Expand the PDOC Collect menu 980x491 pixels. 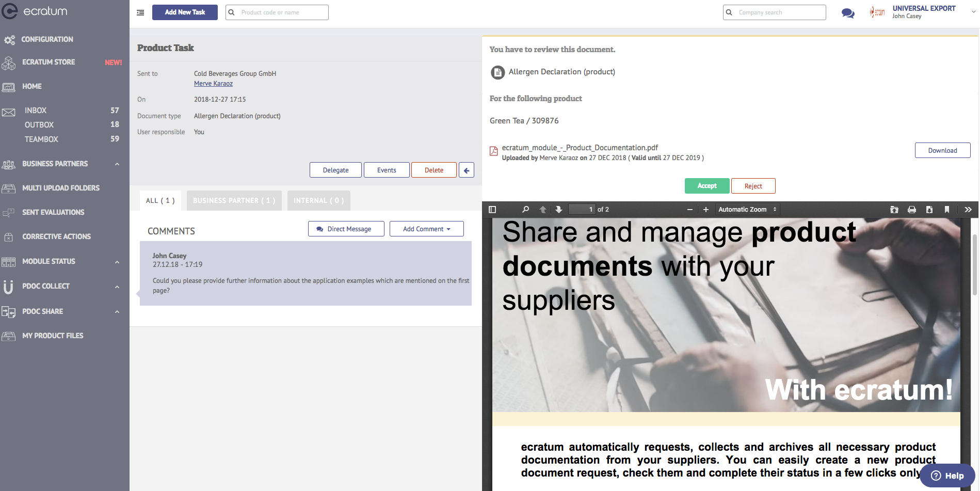click(117, 287)
